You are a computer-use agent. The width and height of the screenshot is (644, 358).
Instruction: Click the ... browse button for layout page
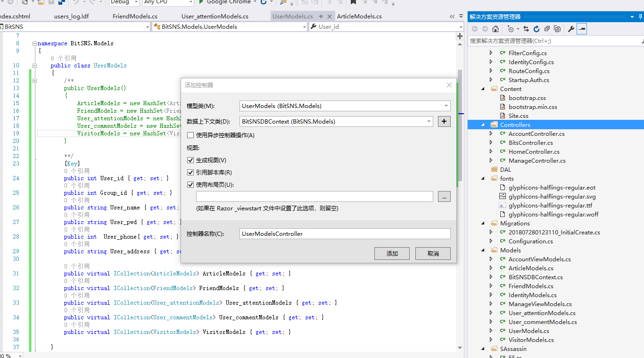[x=444, y=196]
